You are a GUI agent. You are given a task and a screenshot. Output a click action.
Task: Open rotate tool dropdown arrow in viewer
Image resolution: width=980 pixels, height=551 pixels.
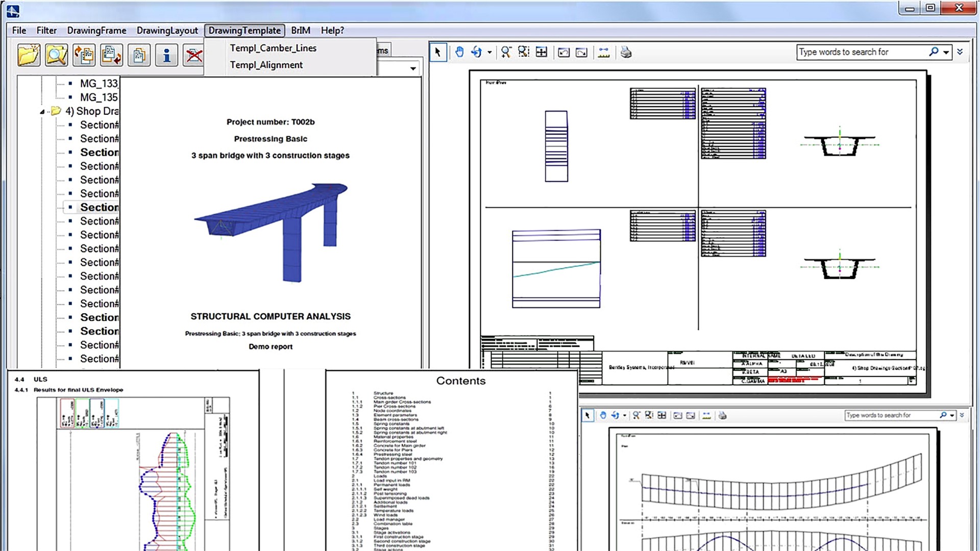pyautogui.click(x=489, y=52)
